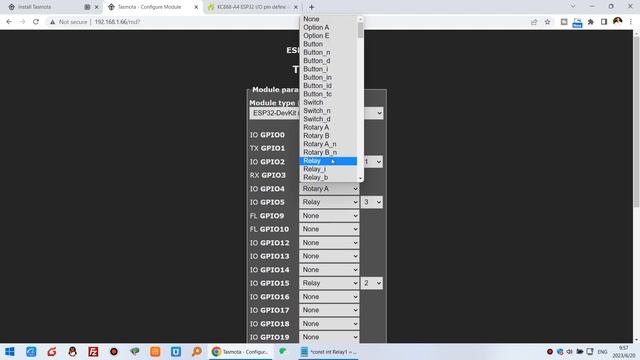Image resolution: width=640 pixels, height=360 pixels.
Task: Pick 'Rotary B' in the open list
Action: click(x=328, y=136)
